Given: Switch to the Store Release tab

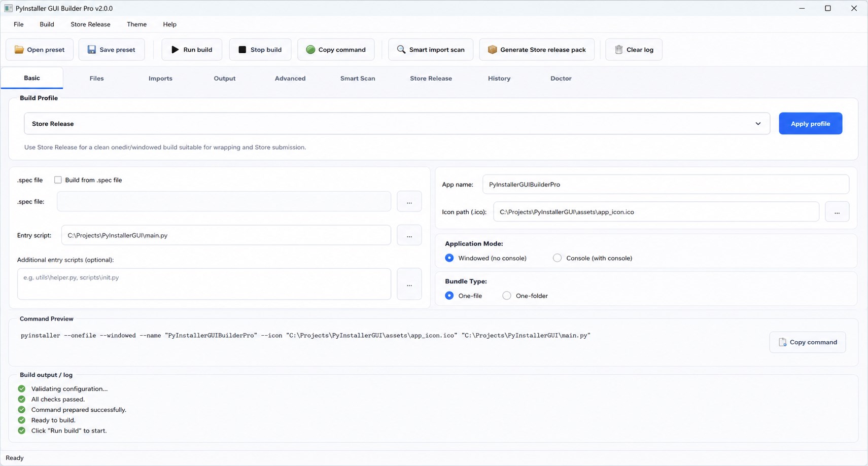Looking at the screenshot, I should [431, 79].
